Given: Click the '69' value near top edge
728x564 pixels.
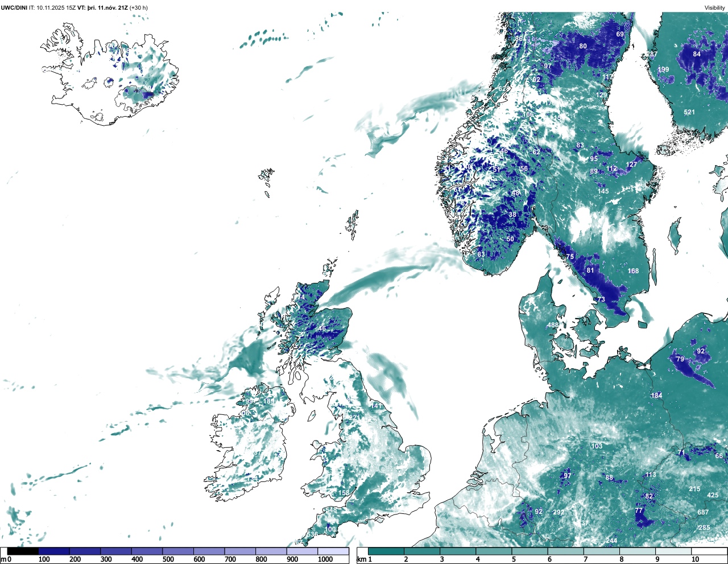Looking at the screenshot, I should [620, 34].
